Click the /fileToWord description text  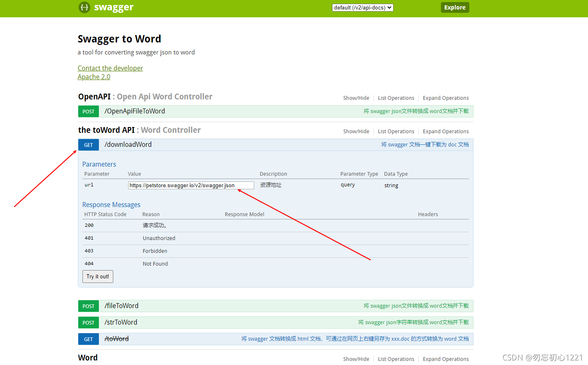pyautogui.click(x=416, y=306)
